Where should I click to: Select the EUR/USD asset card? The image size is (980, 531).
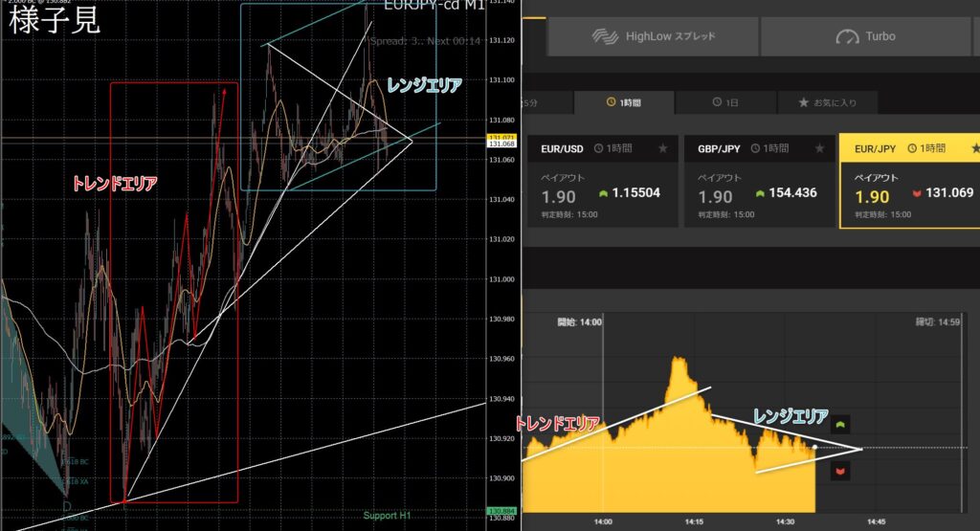pos(603,181)
